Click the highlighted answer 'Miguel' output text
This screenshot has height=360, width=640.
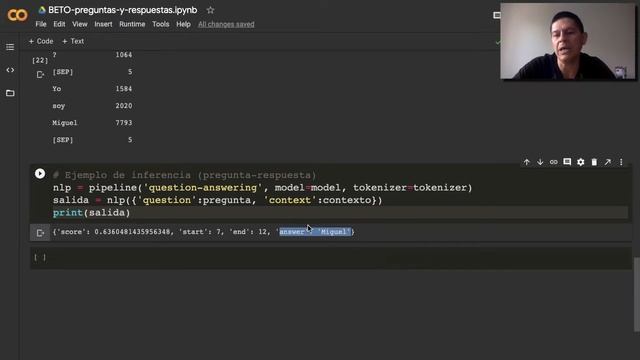click(x=315, y=232)
